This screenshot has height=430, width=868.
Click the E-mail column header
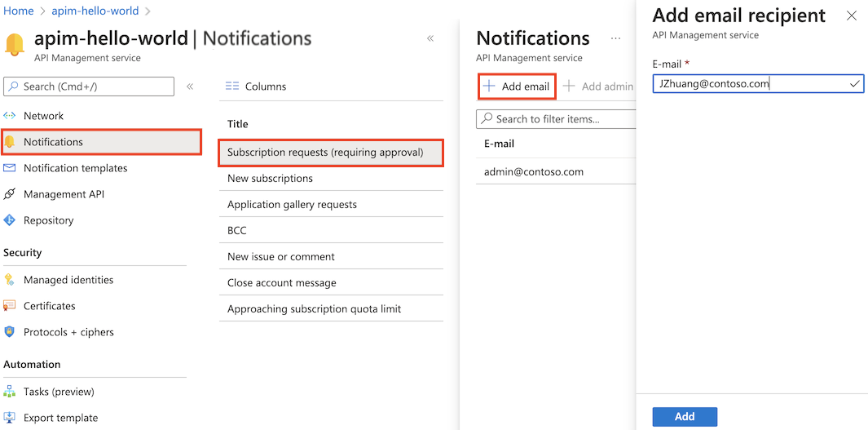click(x=499, y=144)
